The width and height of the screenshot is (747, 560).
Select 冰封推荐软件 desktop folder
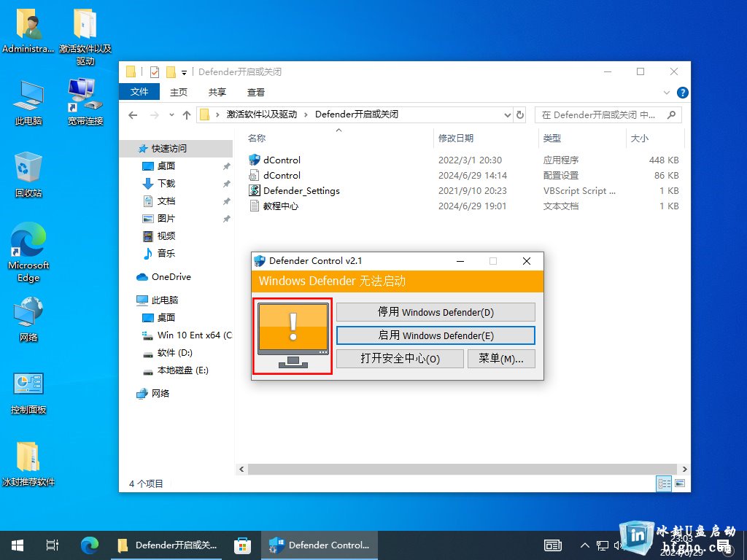pos(28,464)
